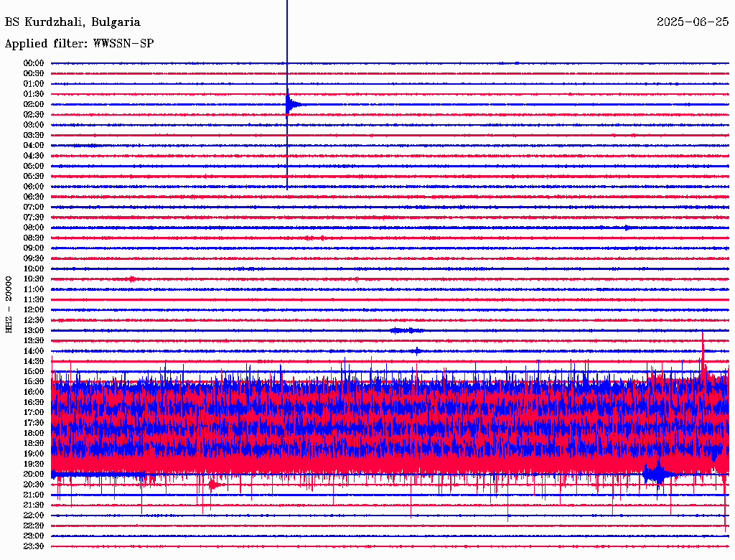Select the 18:00 time label
This screenshot has height=560, width=735.
pyautogui.click(x=34, y=433)
